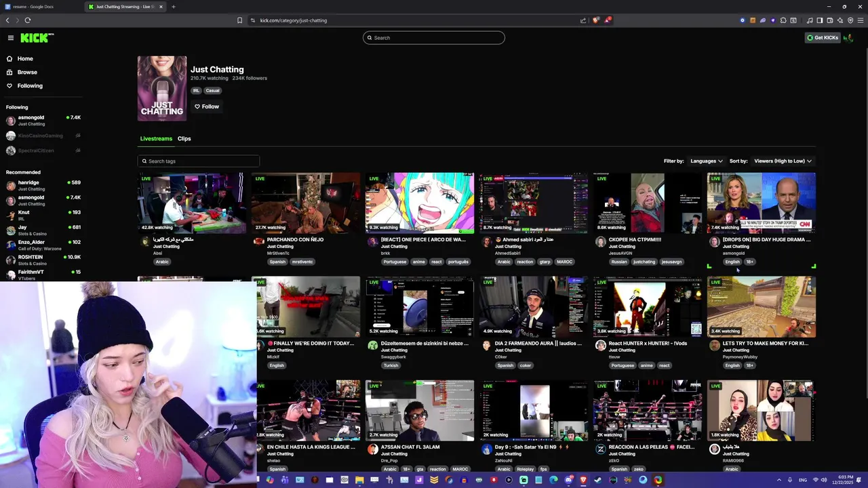Viewport: 868px width, 488px height.
Task: Click the DROPS ON BIG DAY stream title
Action: 766,240
